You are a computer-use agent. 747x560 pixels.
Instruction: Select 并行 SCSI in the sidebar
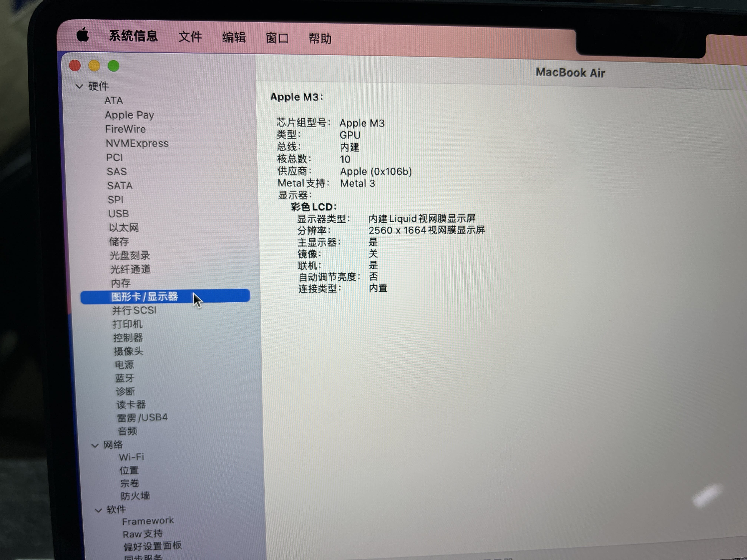tap(134, 310)
